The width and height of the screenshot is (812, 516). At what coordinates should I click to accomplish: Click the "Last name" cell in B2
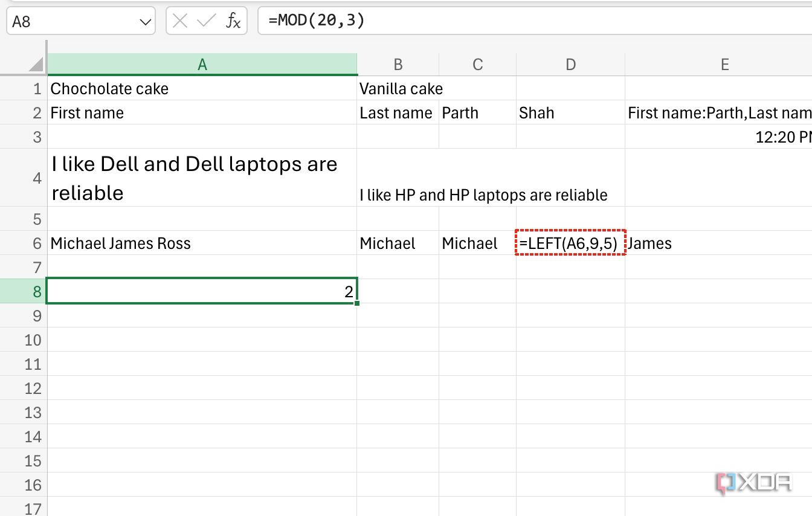[x=398, y=113]
